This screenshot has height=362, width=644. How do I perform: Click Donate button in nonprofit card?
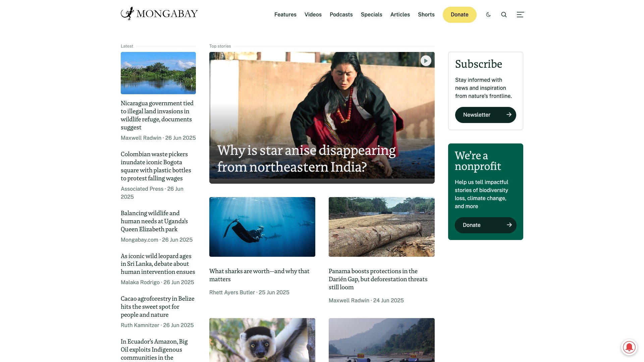coord(485,225)
